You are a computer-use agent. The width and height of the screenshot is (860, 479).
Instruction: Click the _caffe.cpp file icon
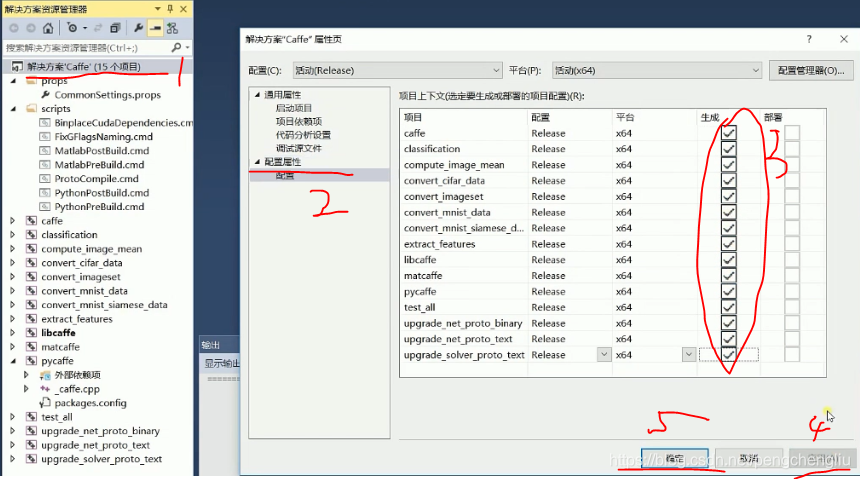[46, 388]
